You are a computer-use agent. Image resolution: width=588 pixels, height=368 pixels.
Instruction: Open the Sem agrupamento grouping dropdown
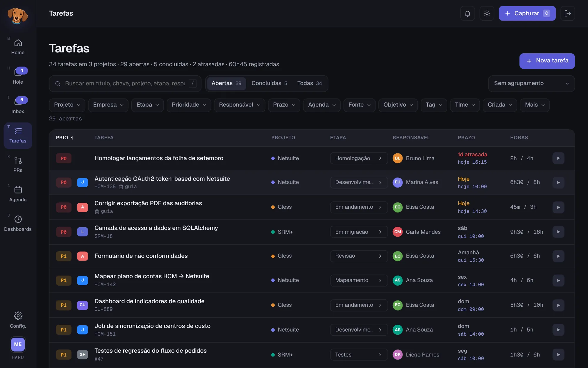click(531, 83)
